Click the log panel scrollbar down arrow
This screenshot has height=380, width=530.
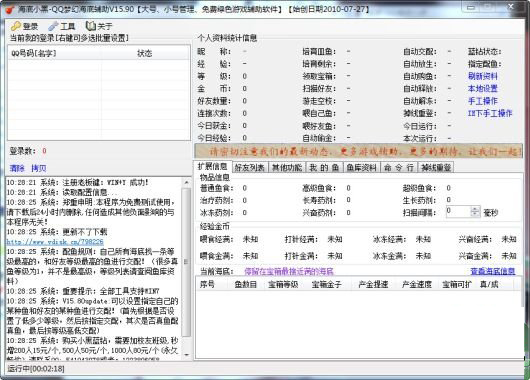[186, 355]
